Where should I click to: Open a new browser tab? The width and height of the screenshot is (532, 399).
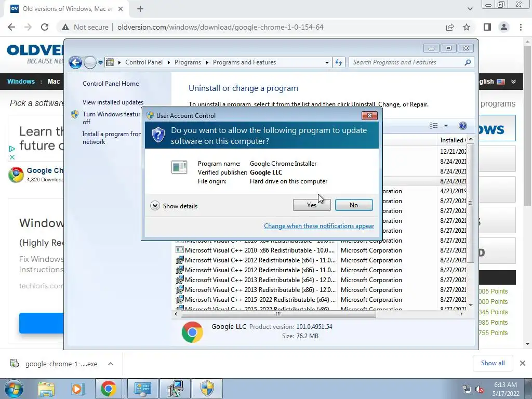click(140, 9)
